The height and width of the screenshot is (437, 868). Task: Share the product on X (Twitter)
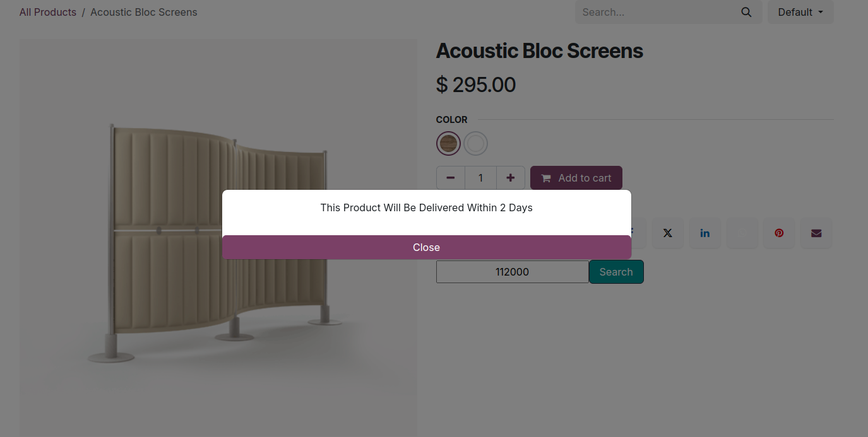pos(667,233)
